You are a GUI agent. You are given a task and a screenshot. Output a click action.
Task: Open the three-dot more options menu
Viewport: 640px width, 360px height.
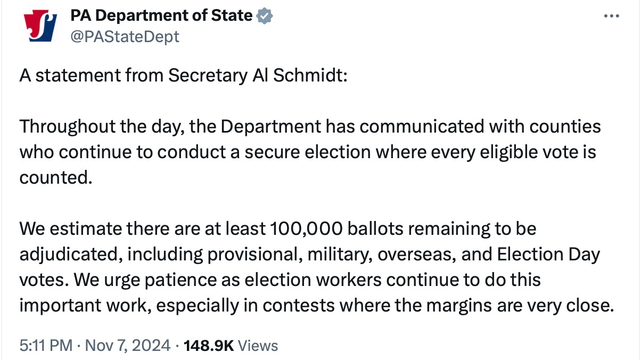click(x=611, y=16)
